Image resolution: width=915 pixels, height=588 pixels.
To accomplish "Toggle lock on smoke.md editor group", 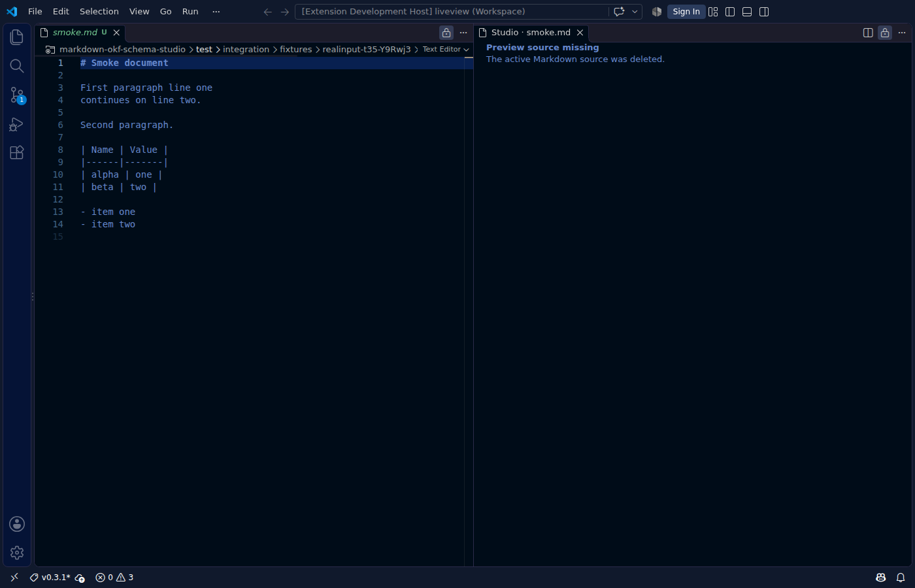I will 446,33.
